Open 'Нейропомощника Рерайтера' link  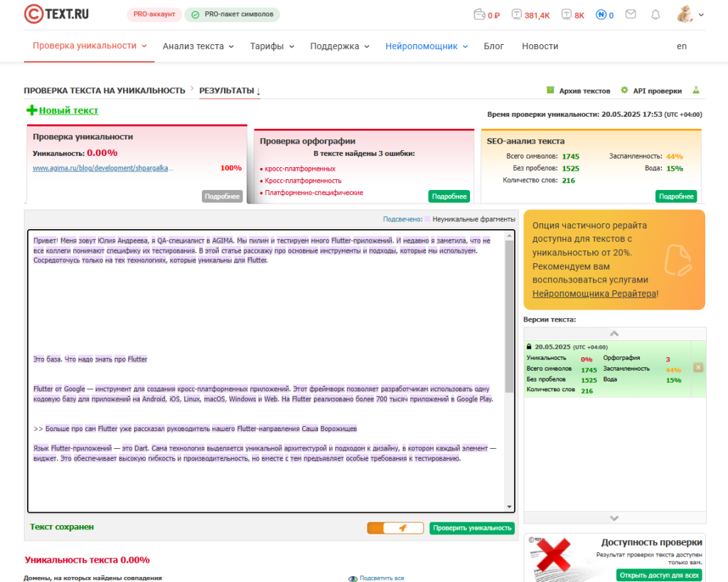pos(594,293)
